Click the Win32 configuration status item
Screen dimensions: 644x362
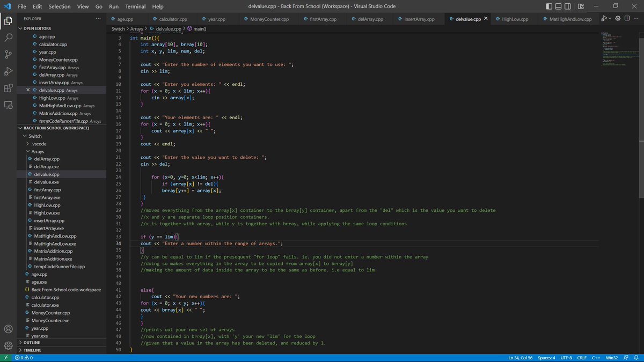612,358
